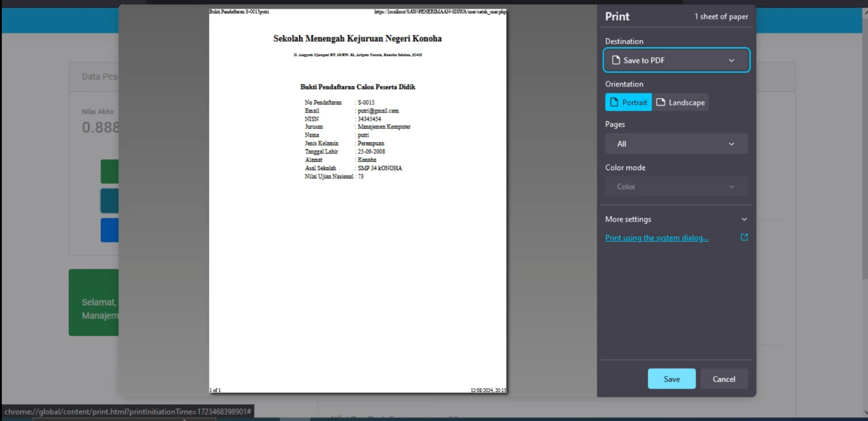The width and height of the screenshot is (868, 421).
Task: Expand More settings
Action: click(x=676, y=219)
